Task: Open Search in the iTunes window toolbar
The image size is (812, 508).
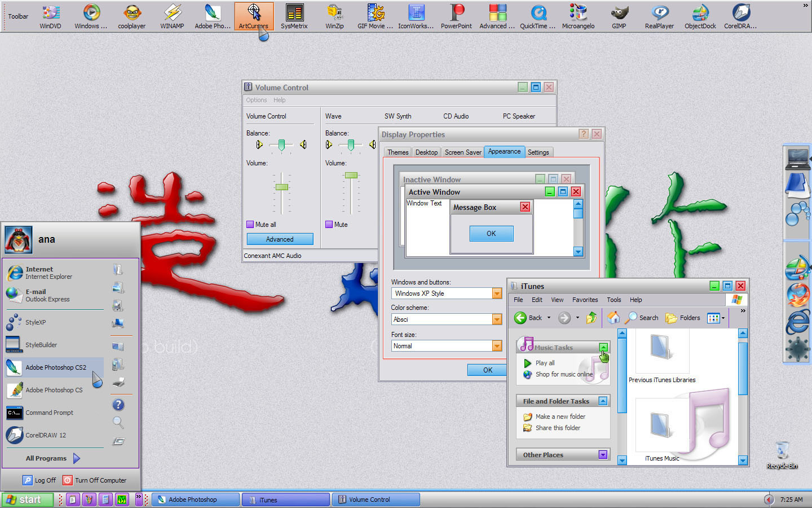Action: pyautogui.click(x=642, y=318)
